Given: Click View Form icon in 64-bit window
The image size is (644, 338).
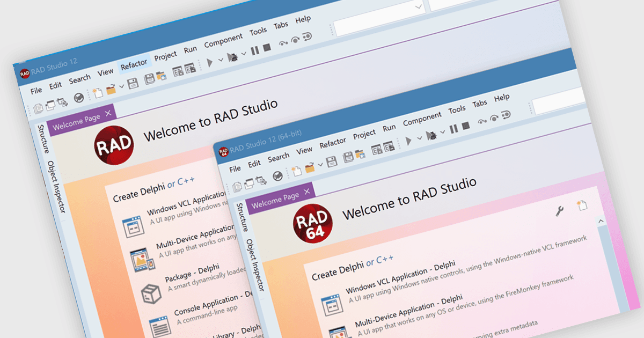Looking at the screenshot, I should pos(249,184).
